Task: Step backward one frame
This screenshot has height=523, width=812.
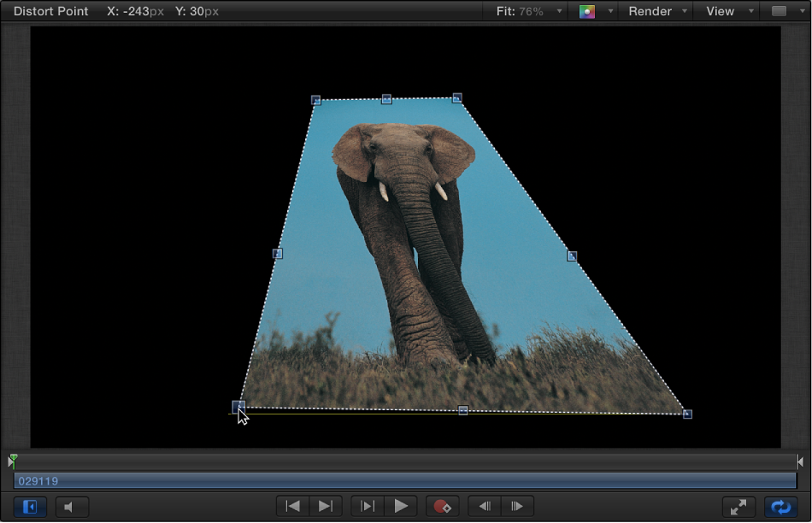Action: 485,506
